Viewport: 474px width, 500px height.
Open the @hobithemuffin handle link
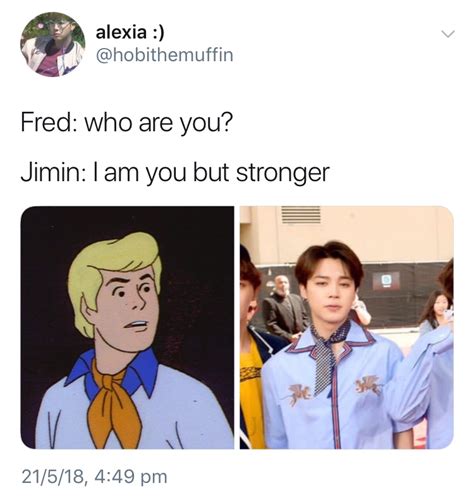164,55
